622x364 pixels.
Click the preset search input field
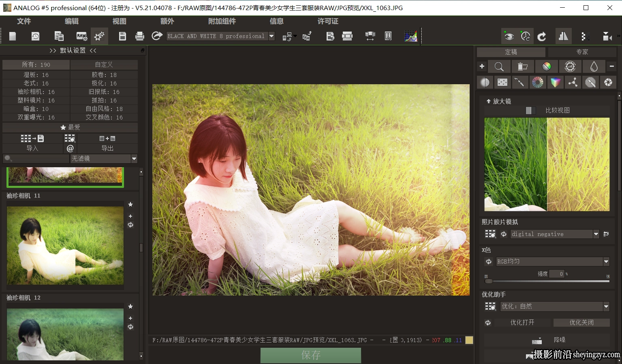point(36,159)
